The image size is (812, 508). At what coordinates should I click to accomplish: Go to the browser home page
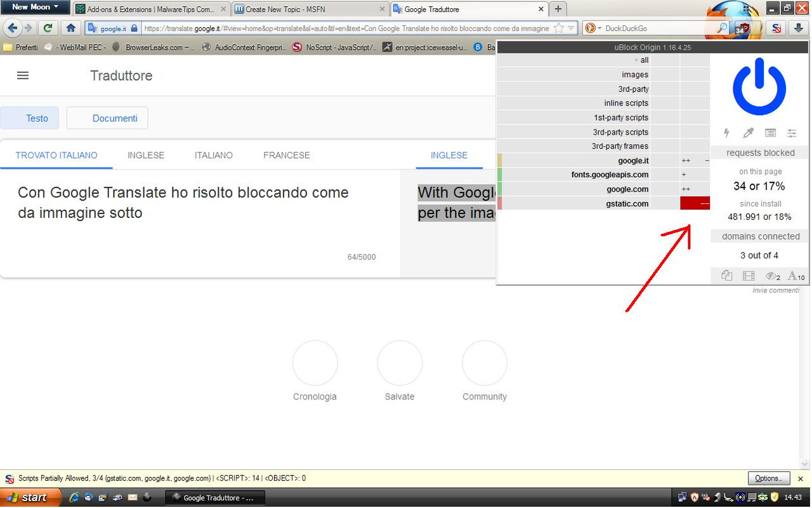tap(71, 28)
